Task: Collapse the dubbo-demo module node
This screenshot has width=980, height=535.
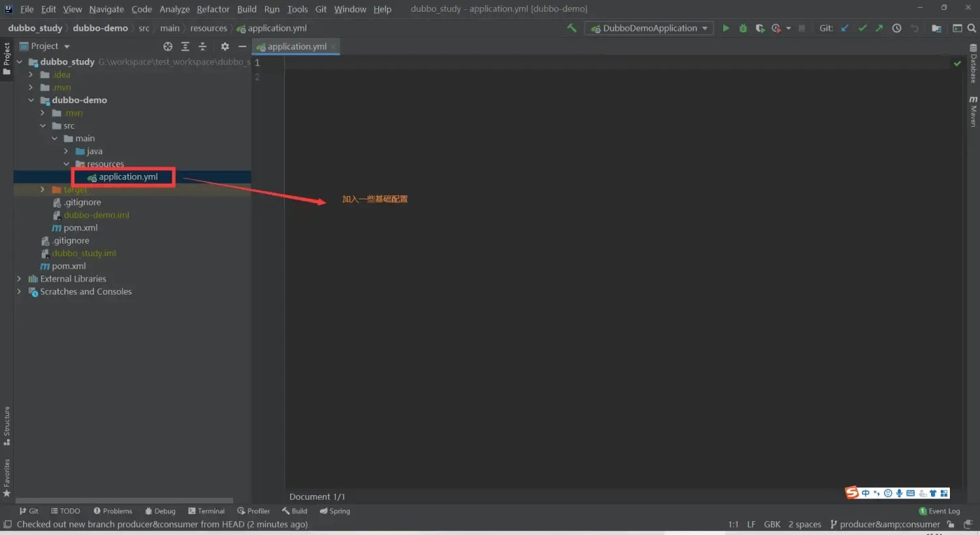Action: tap(31, 100)
